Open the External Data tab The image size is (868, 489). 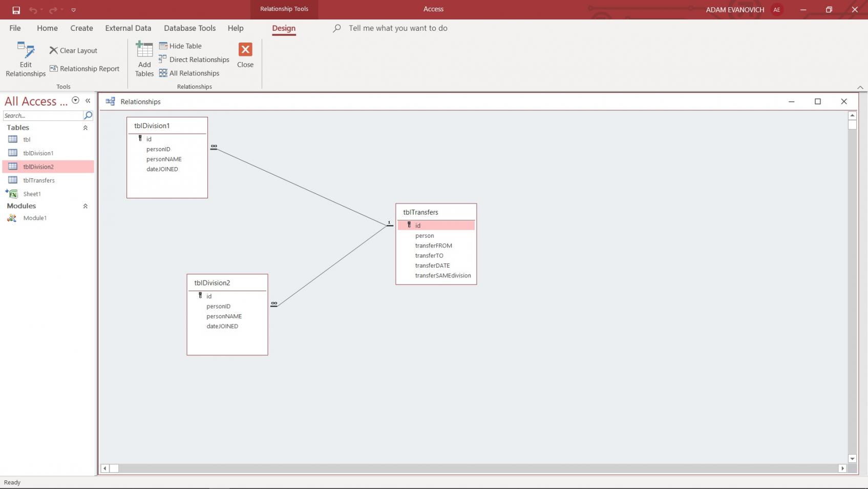(x=128, y=28)
